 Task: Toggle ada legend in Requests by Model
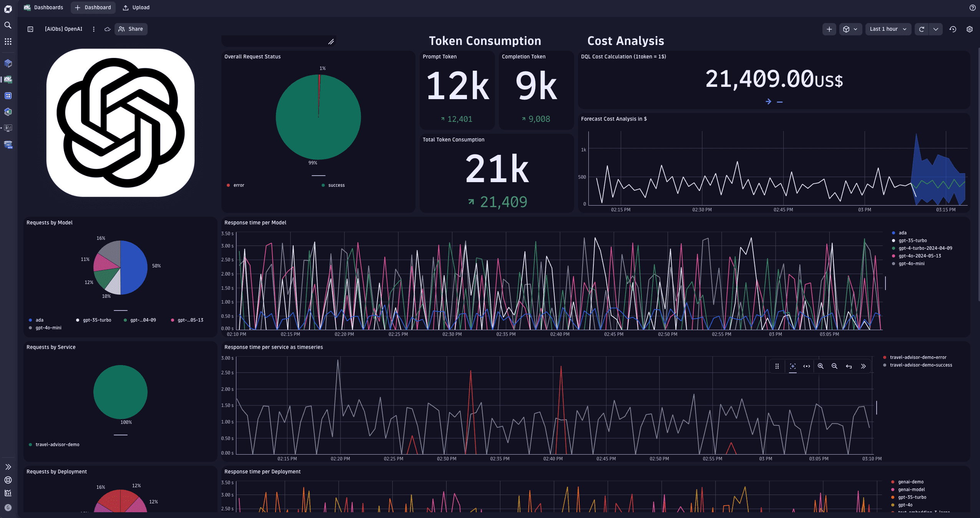point(36,320)
